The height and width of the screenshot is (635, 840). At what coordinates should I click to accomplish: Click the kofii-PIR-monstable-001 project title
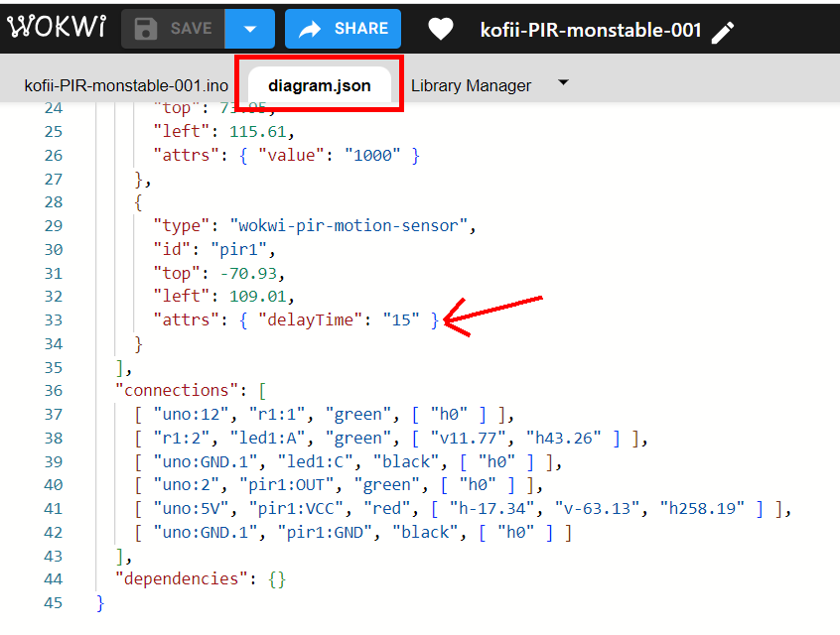591,30
